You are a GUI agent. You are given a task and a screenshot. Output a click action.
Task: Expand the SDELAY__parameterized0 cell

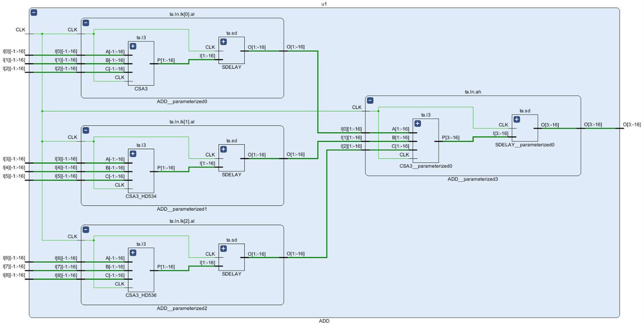[x=517, y=119]
